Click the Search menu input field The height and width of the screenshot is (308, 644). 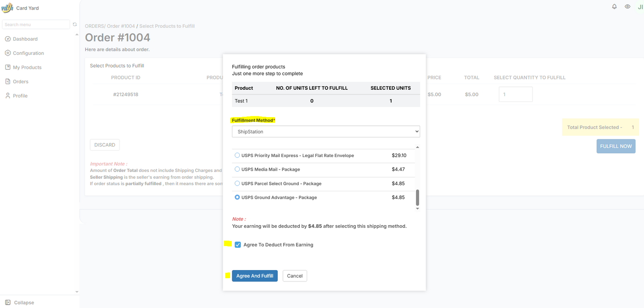(36, 25)
